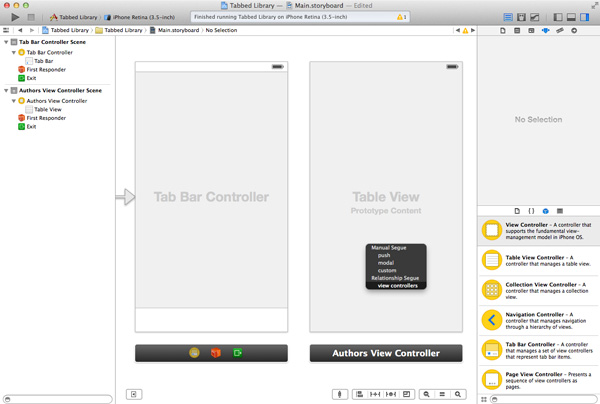
Task: Choose iPhone Retina (3.5-inch) destination
Action: (139, 17)
